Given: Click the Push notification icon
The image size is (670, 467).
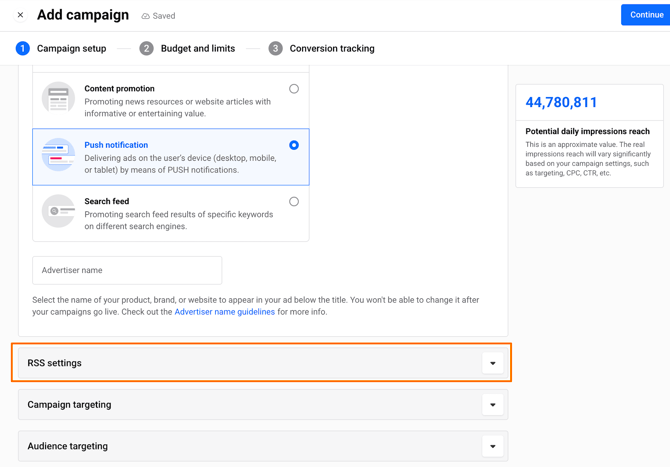Looking at the screenshot, I should point(58,155).
